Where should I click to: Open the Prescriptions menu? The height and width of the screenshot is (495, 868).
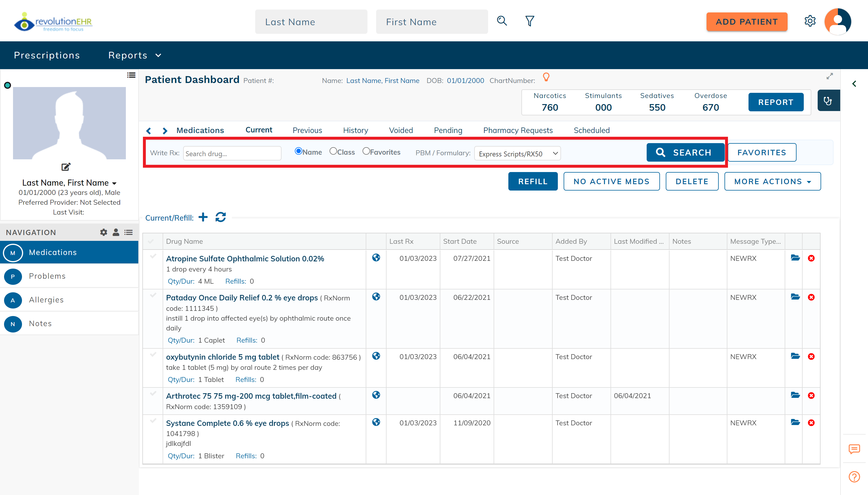[x=47, y=55]
